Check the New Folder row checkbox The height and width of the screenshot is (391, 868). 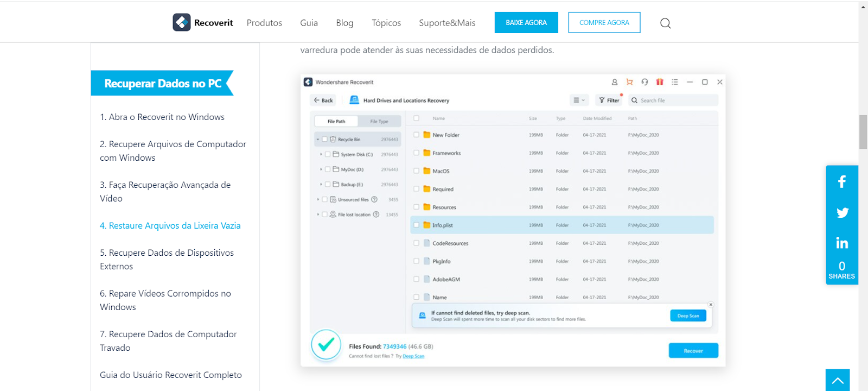coord(417,135)
